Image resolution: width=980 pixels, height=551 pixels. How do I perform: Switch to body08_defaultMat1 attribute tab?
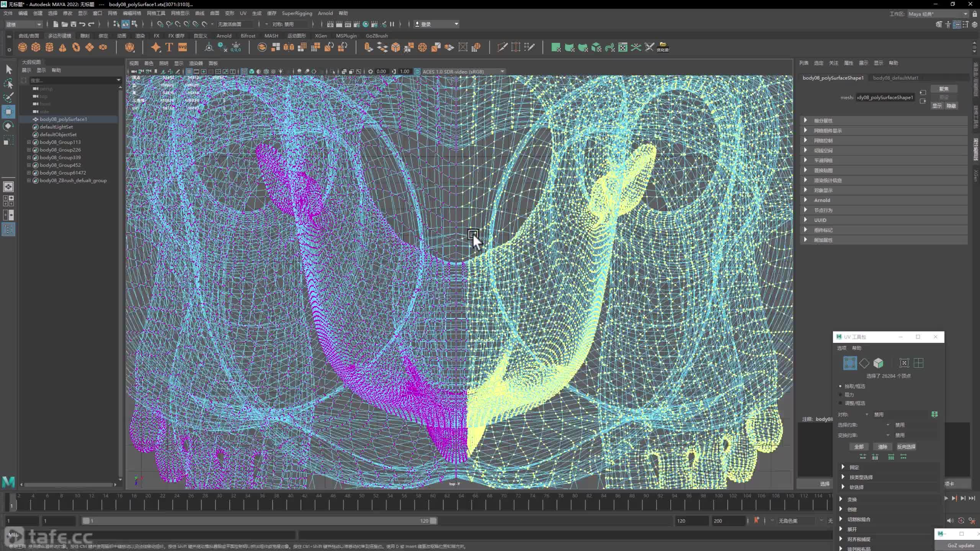click(x=896, y=78)
